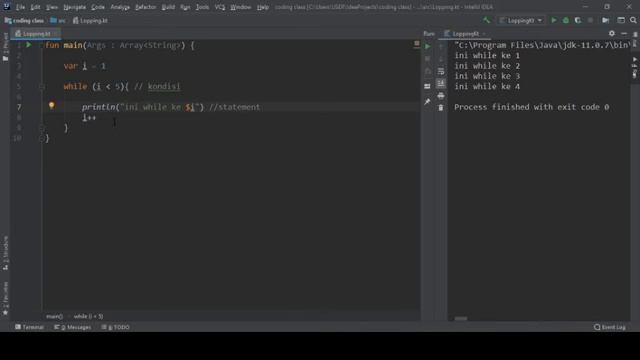640x360 pixels.
Task: Open the File menu
Action: [x=20, y=7]
